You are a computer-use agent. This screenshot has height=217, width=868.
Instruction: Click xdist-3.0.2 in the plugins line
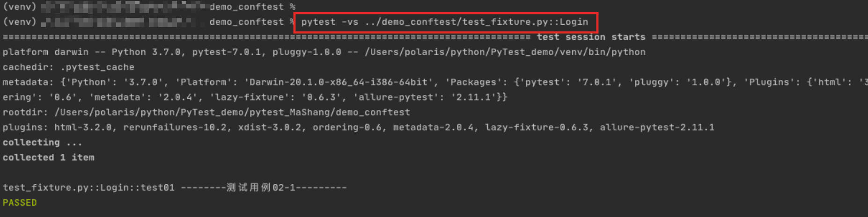(270, 127)
